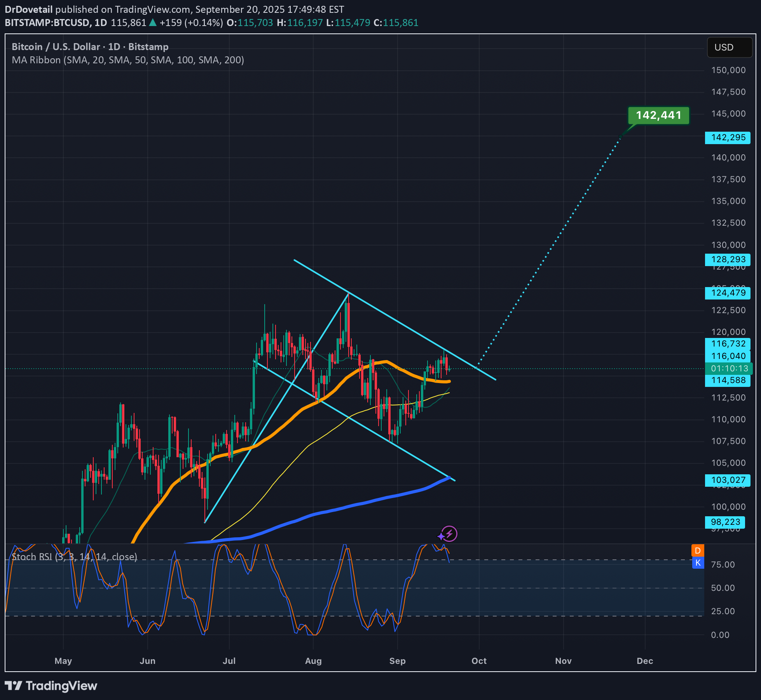
Task: Click the green 142,441 price target label
Action: click(x=658, y=115)
